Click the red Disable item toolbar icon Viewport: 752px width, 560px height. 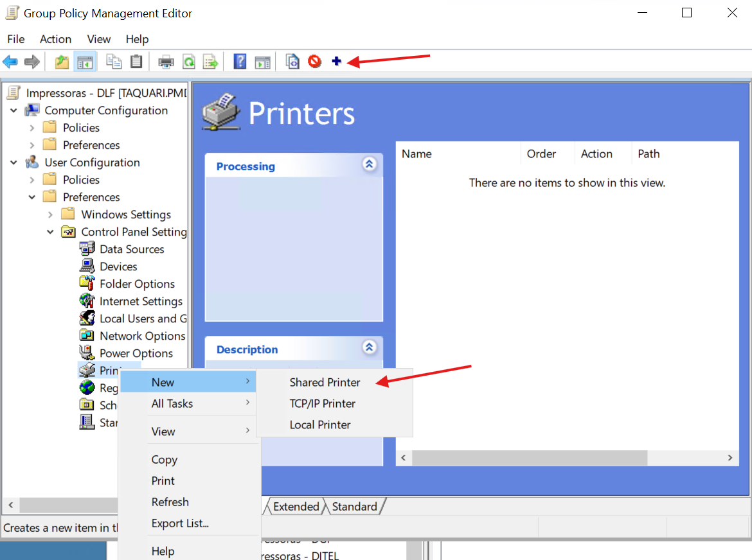[314, 62]
